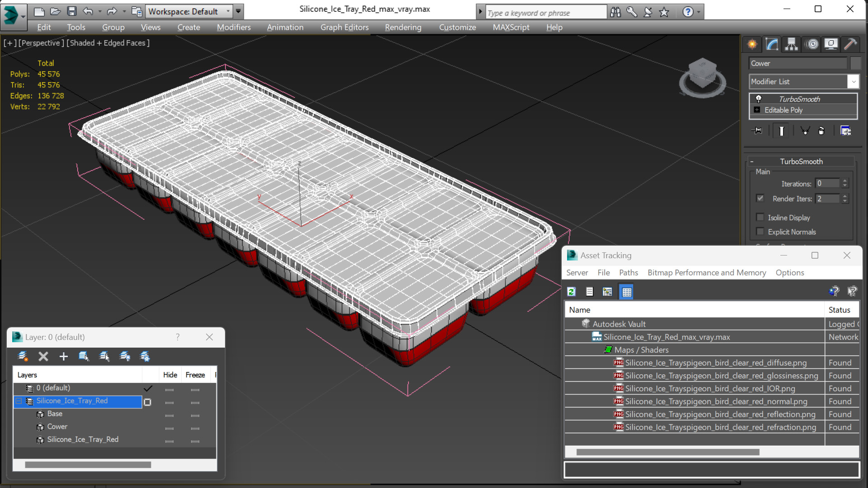
Task: Open the Workspace Default dropdown
Action: 228,11
